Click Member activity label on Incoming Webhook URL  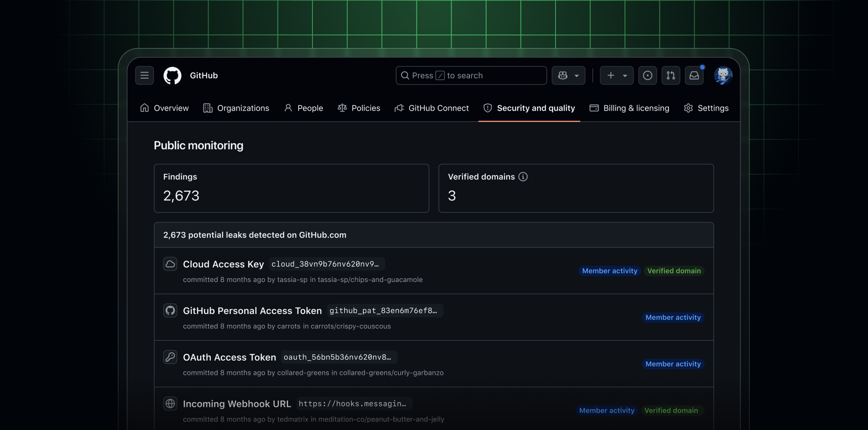pyautogui.click(x=607, y=411)
